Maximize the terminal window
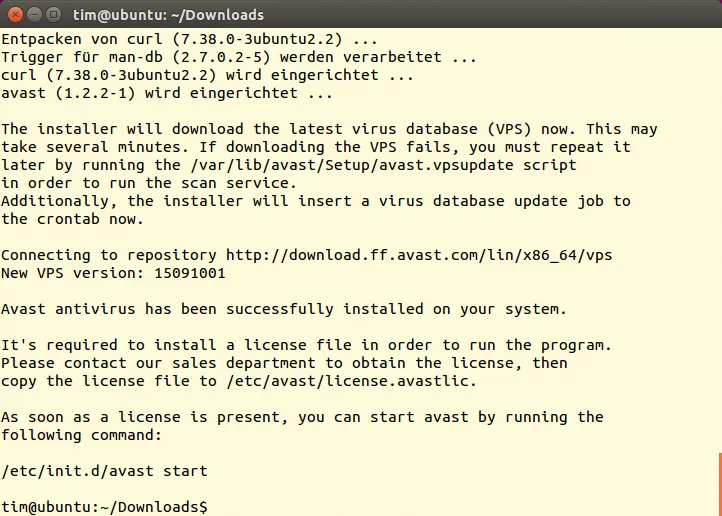The height and width of the screenshot is (516, 722). point(52,15)
